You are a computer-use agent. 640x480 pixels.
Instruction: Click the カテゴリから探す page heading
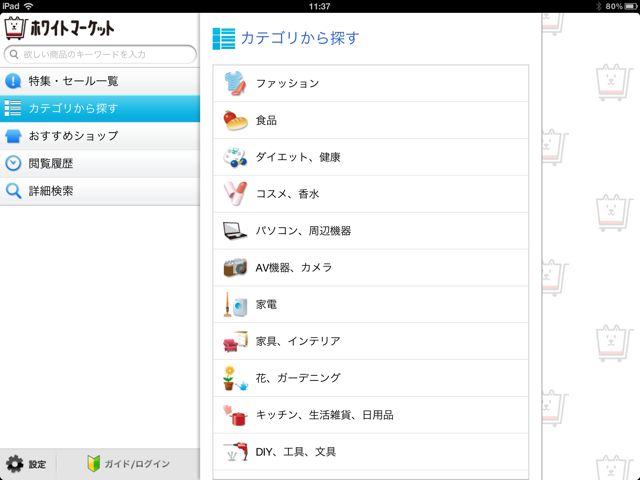pos(300,38)
